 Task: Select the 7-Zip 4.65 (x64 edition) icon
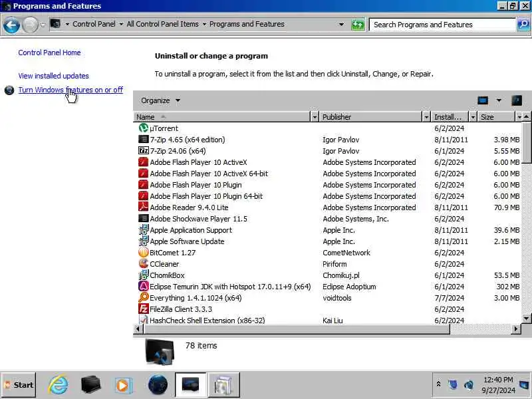[x=144, y=139]
